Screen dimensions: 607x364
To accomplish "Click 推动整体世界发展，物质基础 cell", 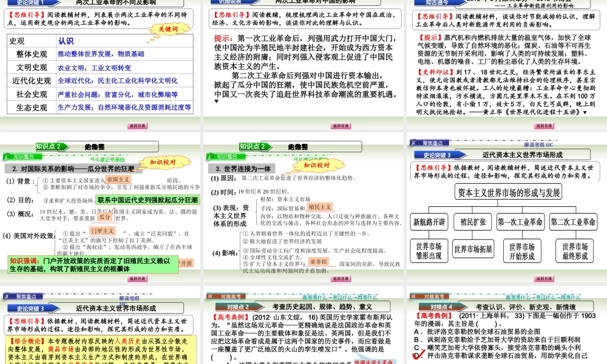I will pos(124,54).
